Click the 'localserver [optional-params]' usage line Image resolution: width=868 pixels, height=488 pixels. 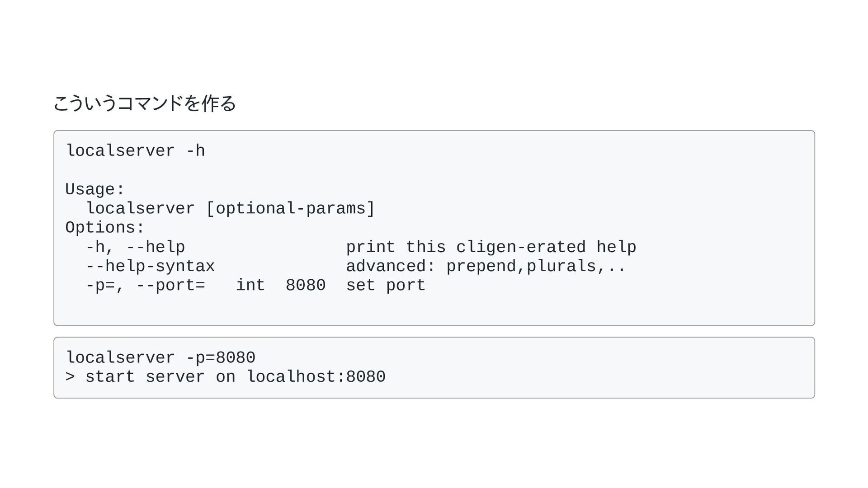[231, 209]
